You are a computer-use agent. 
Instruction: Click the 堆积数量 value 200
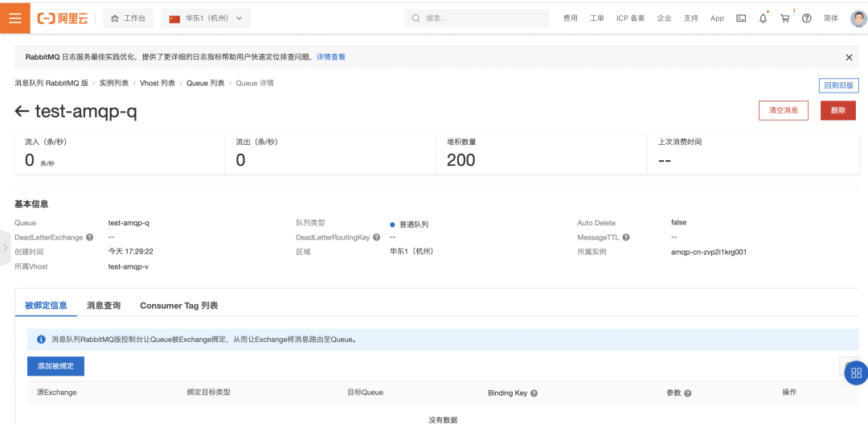(x=461, y=160)
